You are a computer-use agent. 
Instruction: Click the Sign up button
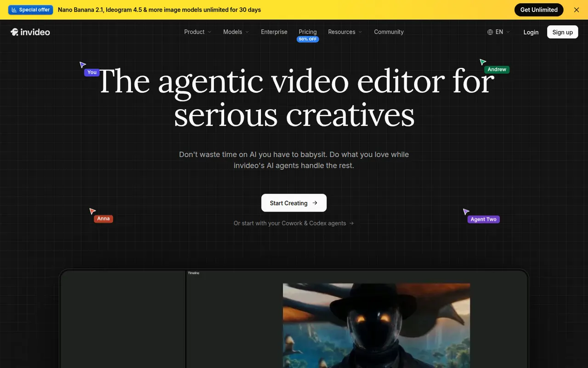click(563, 32)
